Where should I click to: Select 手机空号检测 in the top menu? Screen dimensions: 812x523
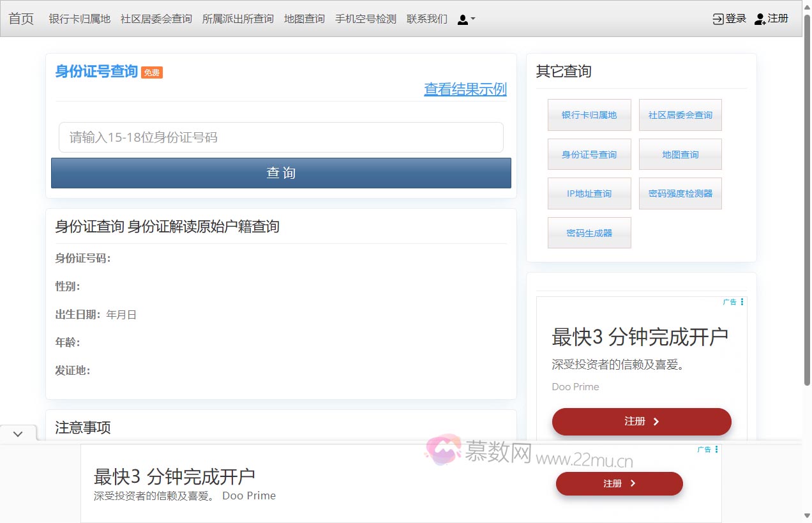[x=365, y=19]
